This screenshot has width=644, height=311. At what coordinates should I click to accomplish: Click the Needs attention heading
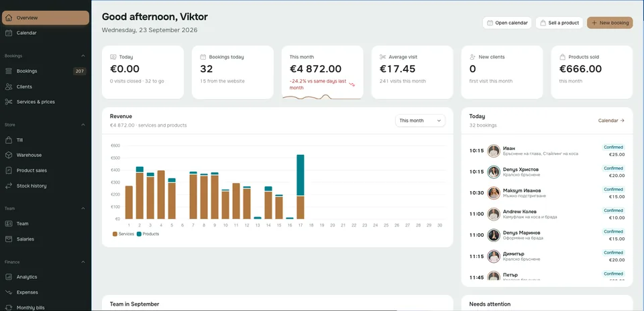coord(490,304)
